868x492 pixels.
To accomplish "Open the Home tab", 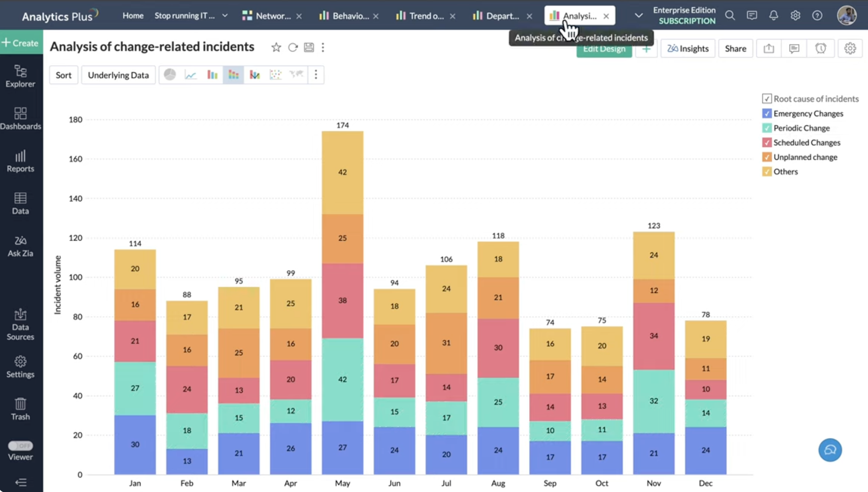I will click(133, 16).
